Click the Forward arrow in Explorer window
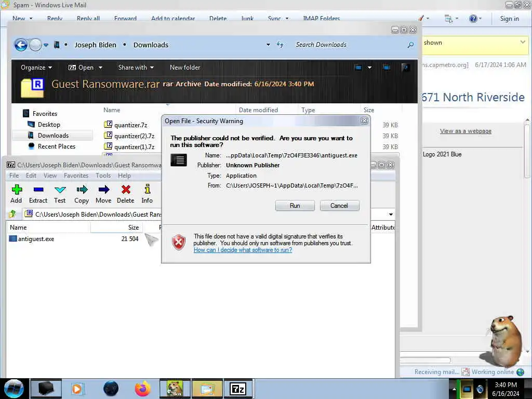 pos(35,45)
